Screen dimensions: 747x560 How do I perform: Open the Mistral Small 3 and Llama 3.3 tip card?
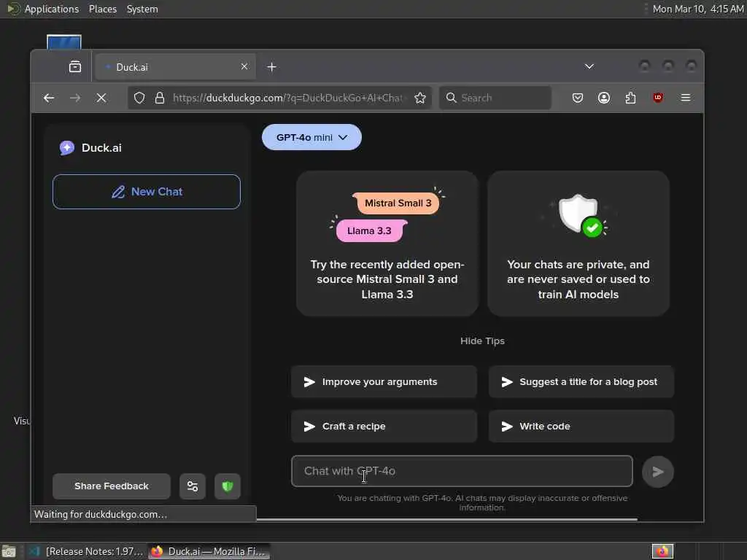point(387,244)
